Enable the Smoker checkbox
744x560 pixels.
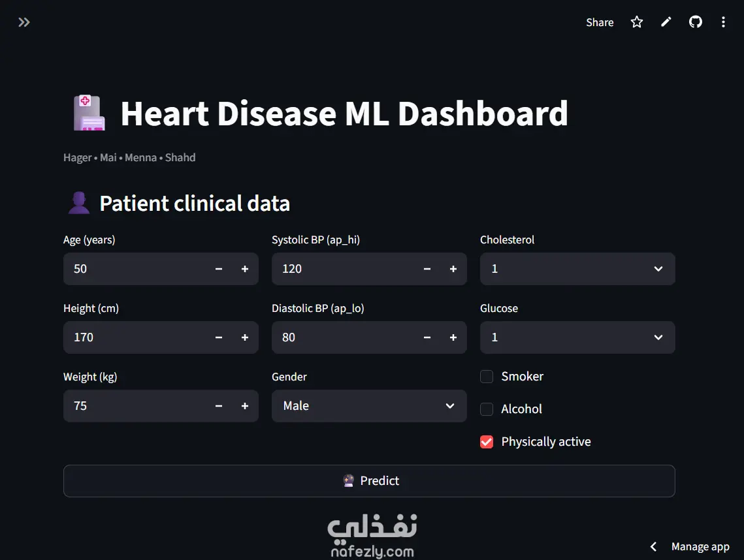(x=487, y=377)
